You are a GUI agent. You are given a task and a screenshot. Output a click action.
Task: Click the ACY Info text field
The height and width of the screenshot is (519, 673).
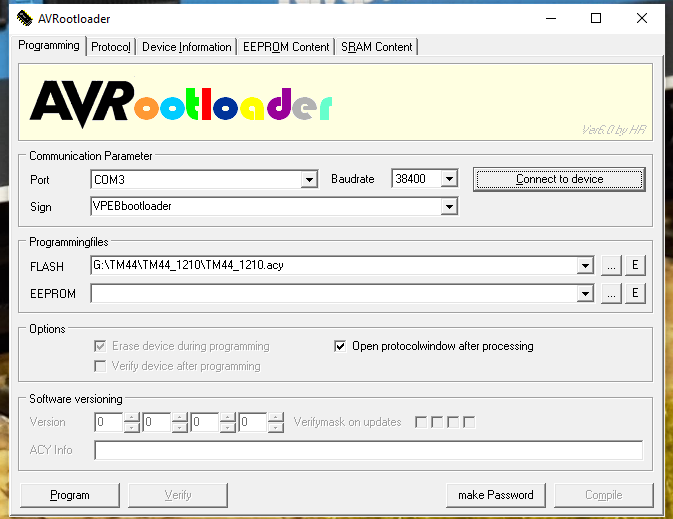tap(368, 450)
